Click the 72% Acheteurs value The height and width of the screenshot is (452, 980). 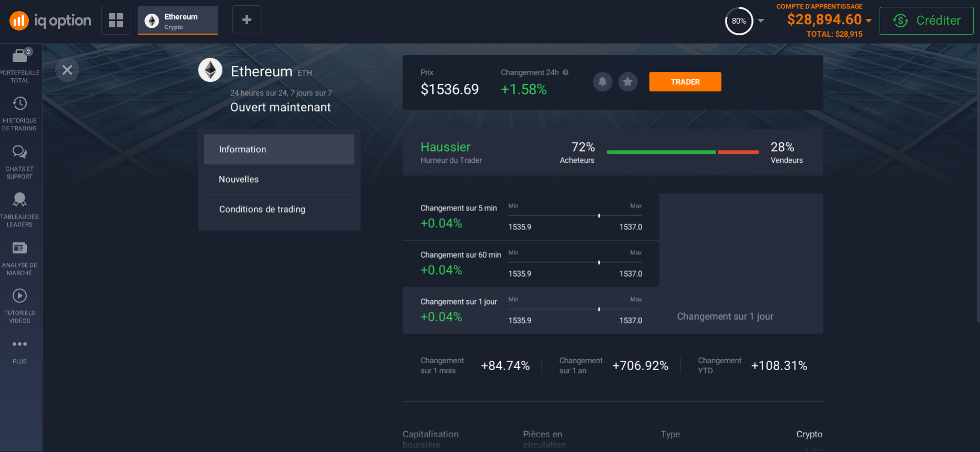click(x=583, y=147)
